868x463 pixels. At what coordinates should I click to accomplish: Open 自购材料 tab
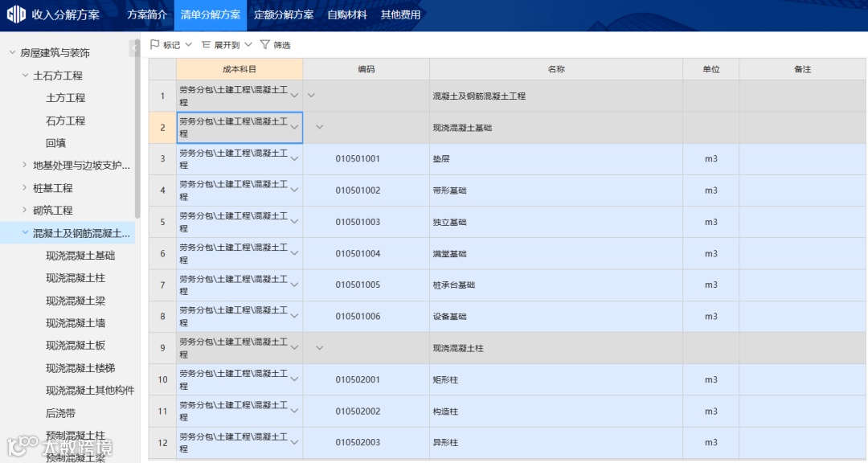pyautogui.click(x=347, y=15)
